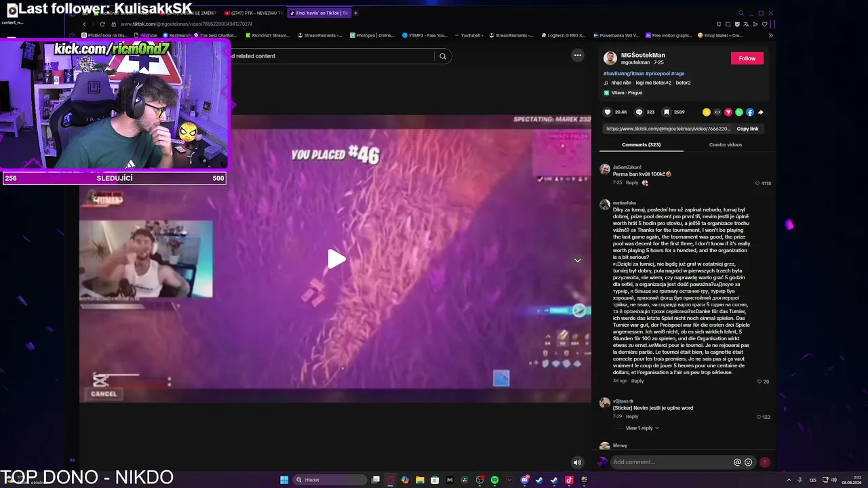Click the embed code share icon

point(717,112)
